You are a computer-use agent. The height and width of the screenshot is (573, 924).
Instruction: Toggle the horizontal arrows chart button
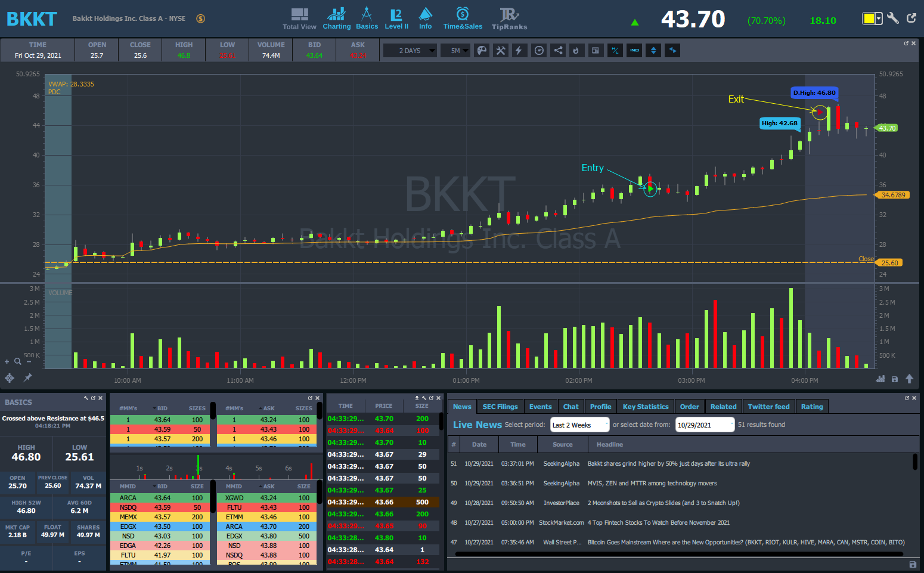[672, 51]
